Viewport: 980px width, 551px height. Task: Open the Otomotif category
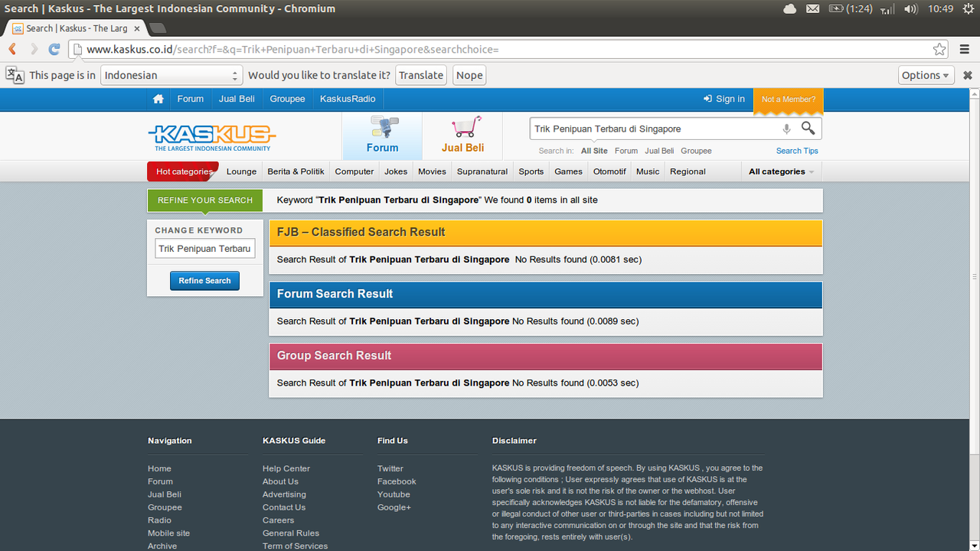click(x=609, y=171)
